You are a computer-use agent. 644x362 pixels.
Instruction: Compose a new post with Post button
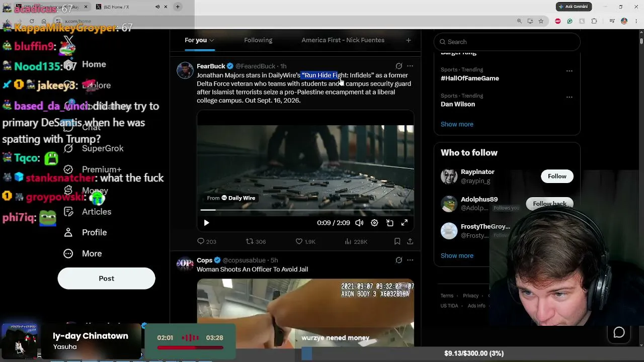coord(107,279)
